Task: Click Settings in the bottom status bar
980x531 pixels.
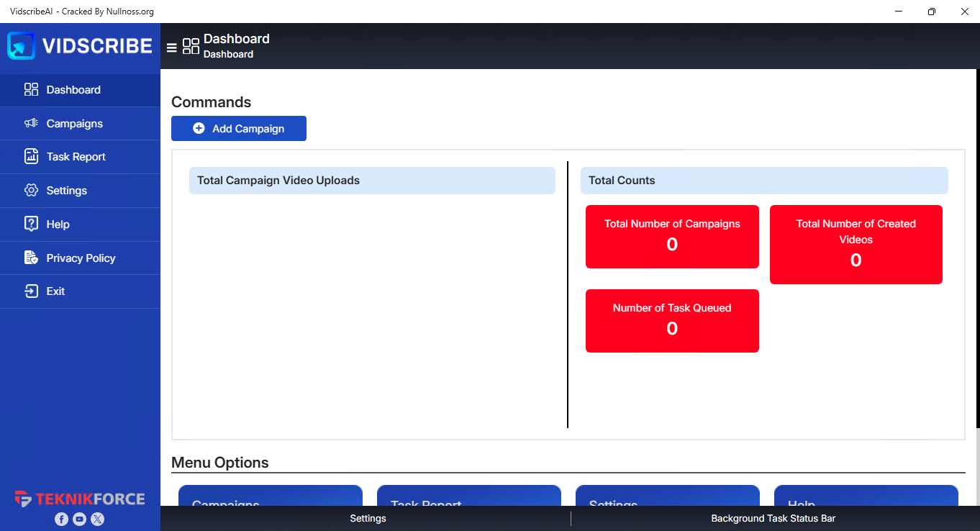Action: 368,518
